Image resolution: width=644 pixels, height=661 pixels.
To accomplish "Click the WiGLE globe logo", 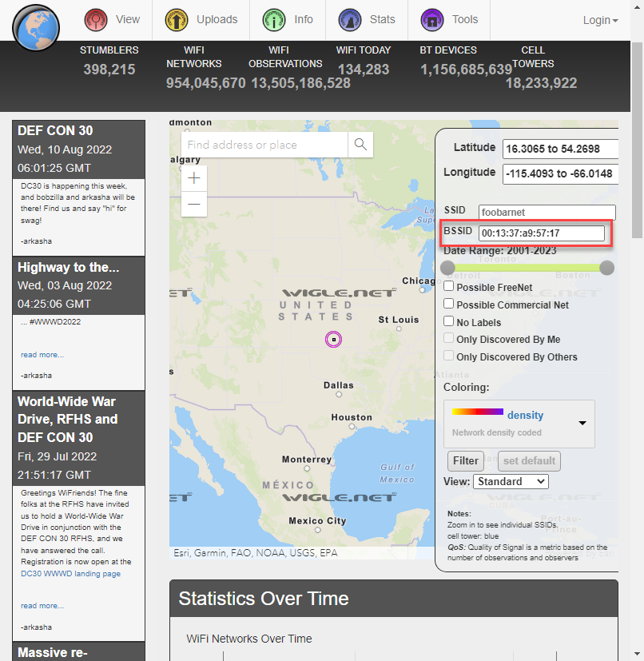I will 36,28.
